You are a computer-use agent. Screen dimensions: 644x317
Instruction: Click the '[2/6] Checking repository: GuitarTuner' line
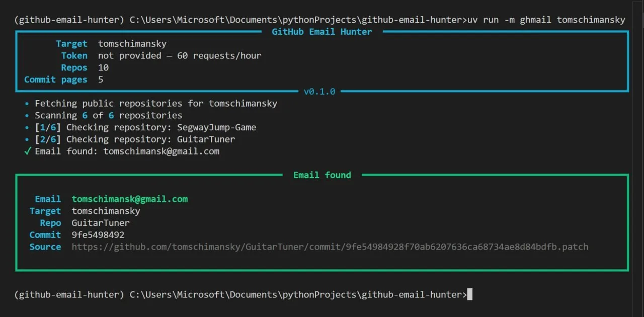130,139
